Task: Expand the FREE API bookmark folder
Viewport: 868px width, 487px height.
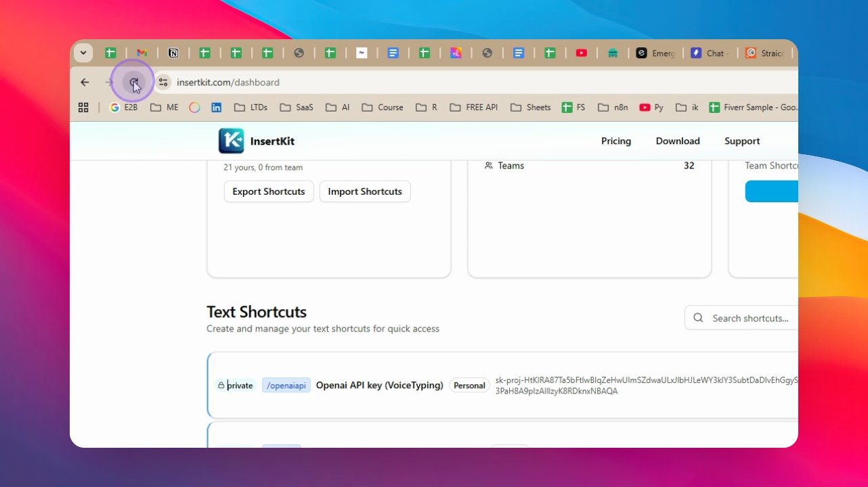Action: (473, 108)
